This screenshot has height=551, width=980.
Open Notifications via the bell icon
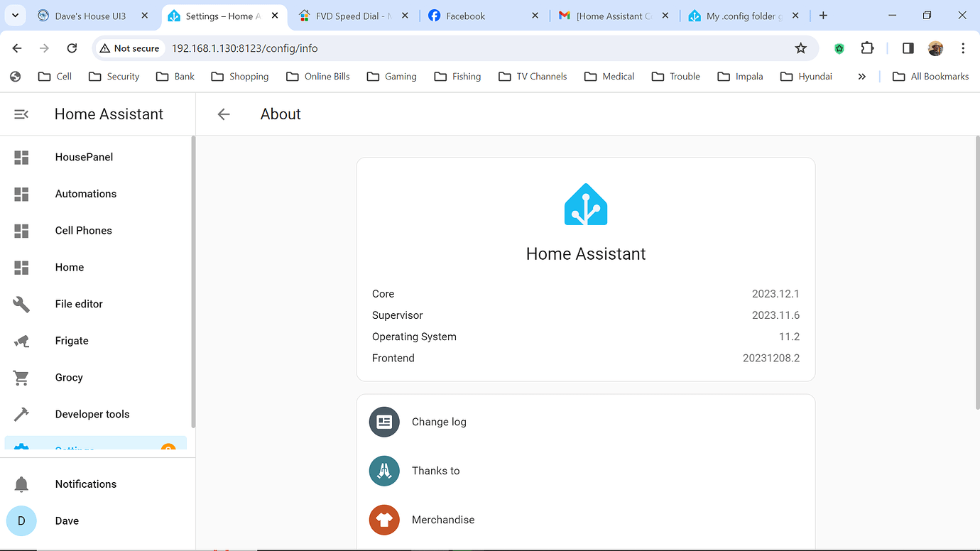click(21, 484)
